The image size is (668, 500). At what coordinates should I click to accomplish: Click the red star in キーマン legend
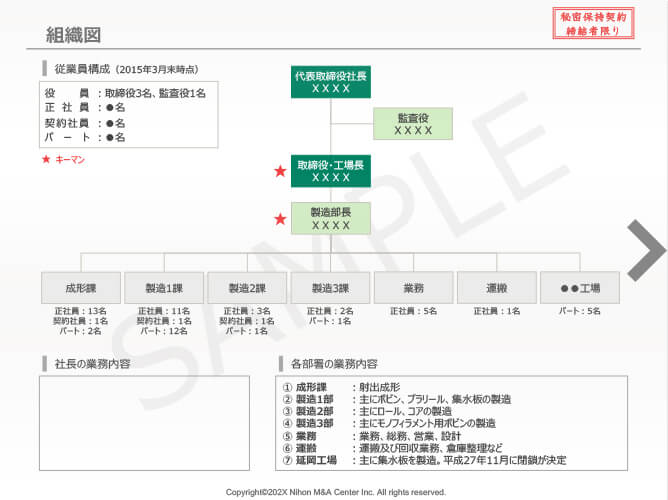45,159
